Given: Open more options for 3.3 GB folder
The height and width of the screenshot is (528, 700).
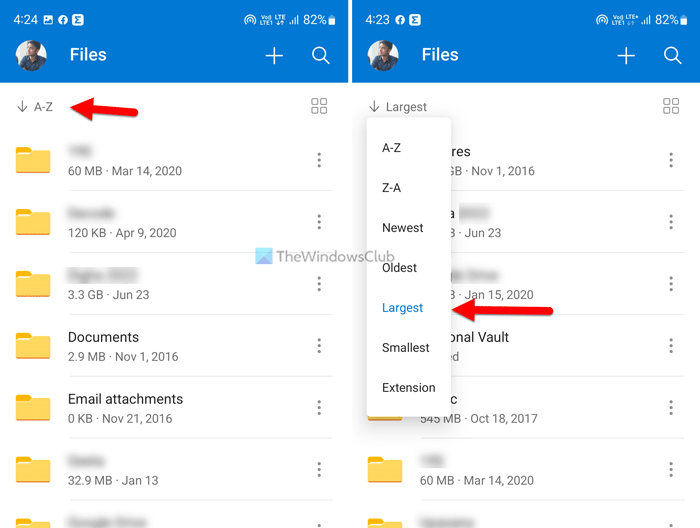Looking at the screenshot, I should (319, 284).
